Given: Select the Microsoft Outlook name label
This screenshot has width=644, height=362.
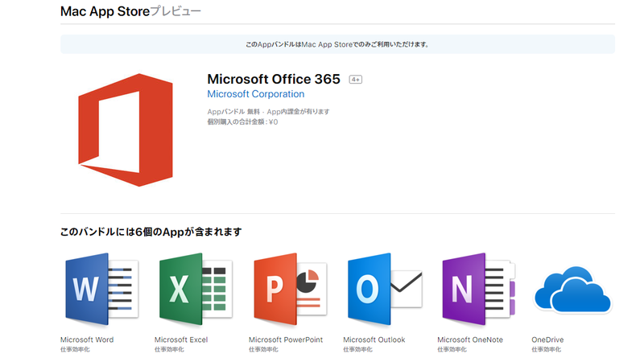Looking at the screenshot, I should tap(374, 339).
